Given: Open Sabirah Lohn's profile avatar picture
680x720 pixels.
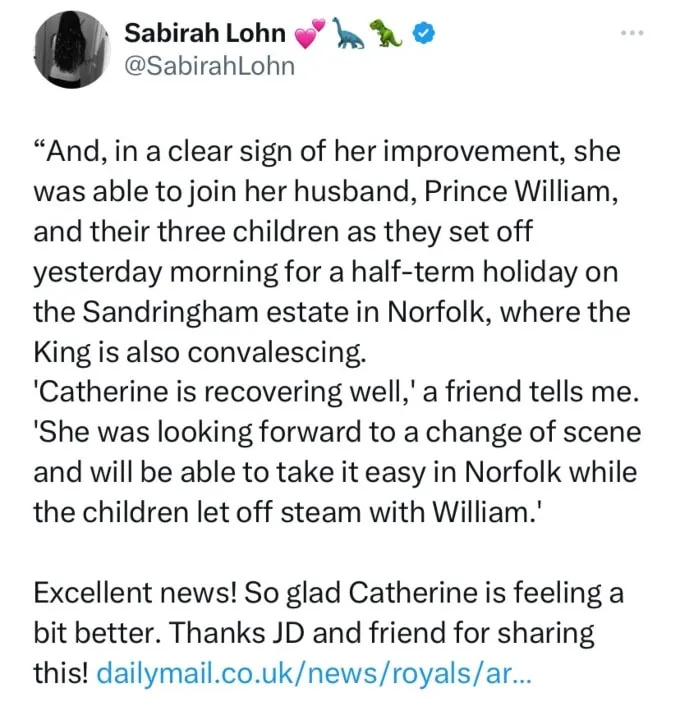Looking at the screenshot, I should tap(72, 50).
